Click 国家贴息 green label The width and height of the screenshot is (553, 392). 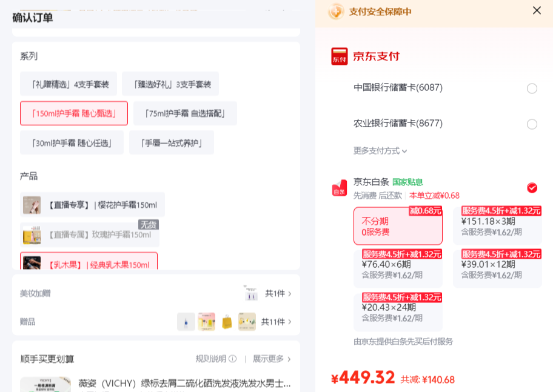pos(407,182)
